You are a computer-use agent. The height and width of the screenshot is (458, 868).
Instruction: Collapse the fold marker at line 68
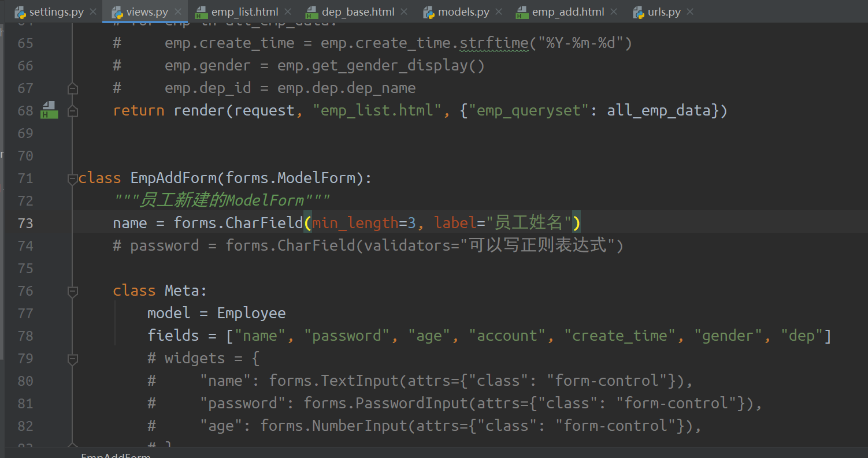tap(72, 111)
